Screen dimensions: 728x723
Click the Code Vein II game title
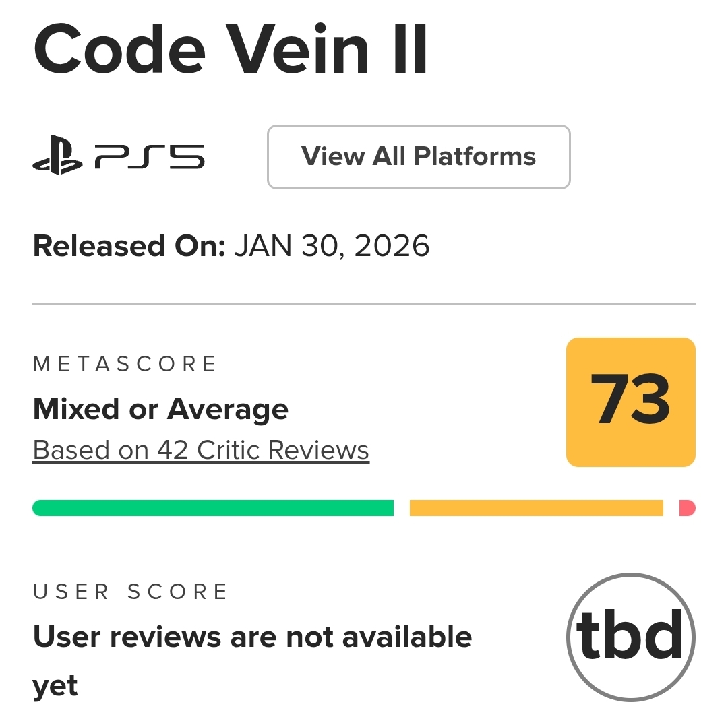point(231,51)
